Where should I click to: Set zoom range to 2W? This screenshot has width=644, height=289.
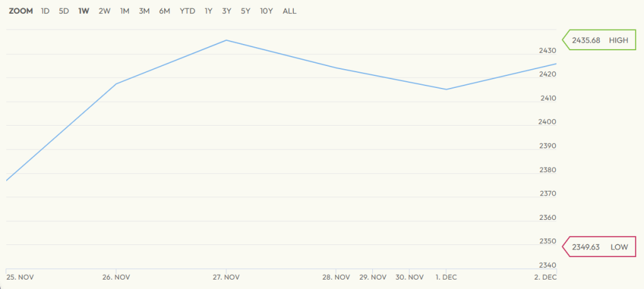point(104,11)
